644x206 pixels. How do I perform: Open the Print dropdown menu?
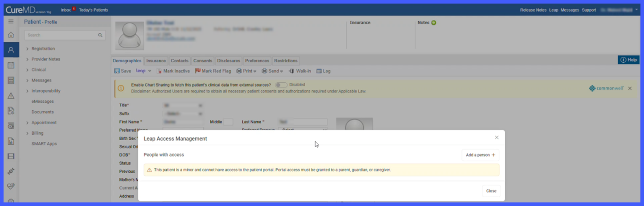coord(246,71)
